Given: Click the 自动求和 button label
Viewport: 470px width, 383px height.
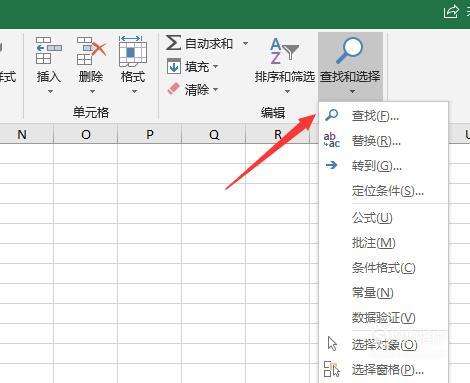Looking at the screenshot, I should (x=209, y=43).
